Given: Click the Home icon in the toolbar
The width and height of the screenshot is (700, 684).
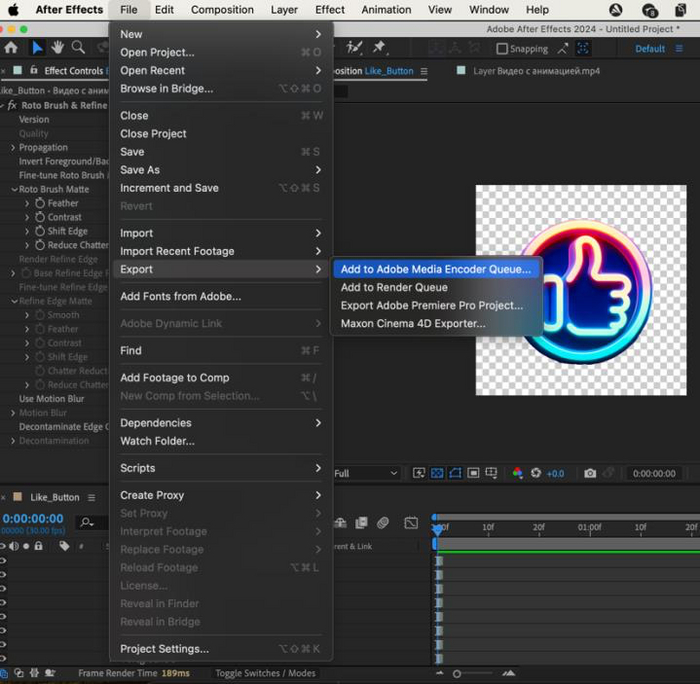Looking at the screenshot, I should (x=11, y=48).
